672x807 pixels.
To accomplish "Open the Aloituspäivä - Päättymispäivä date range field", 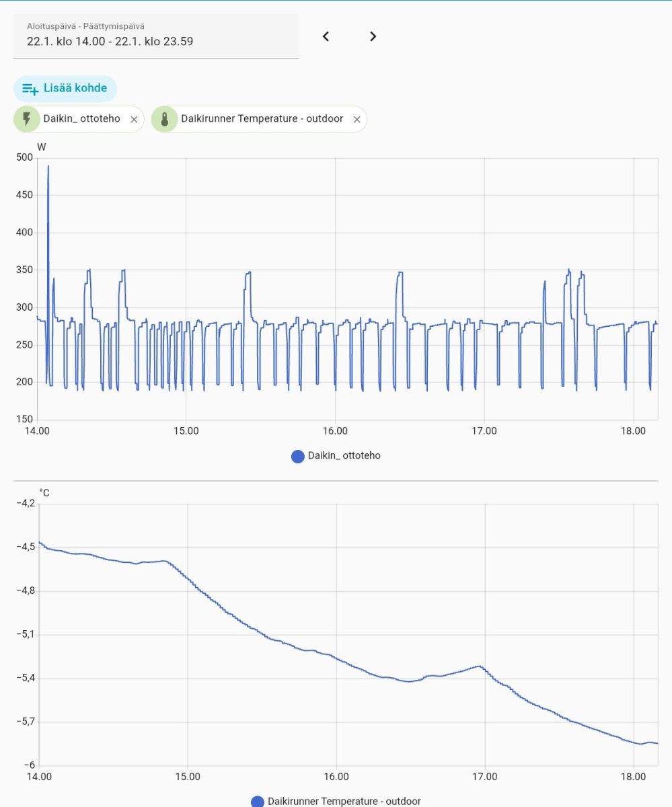I will point(155,36).
